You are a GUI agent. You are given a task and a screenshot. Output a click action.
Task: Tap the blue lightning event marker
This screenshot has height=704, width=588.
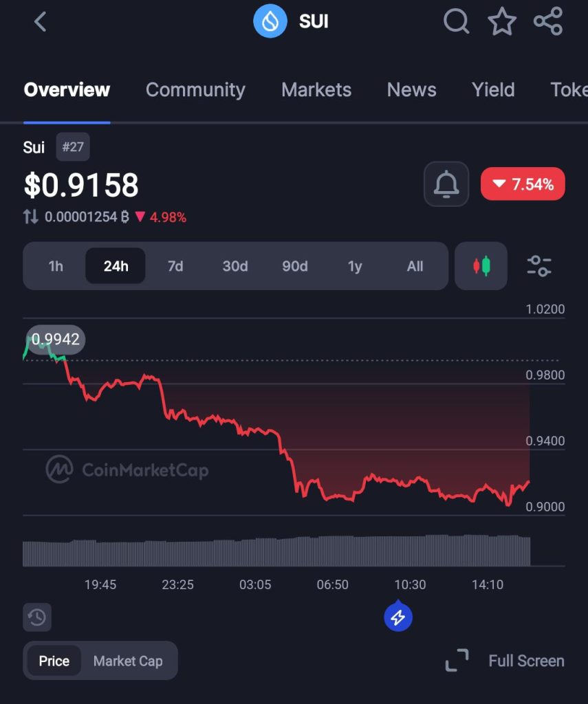tap(398, 617)
